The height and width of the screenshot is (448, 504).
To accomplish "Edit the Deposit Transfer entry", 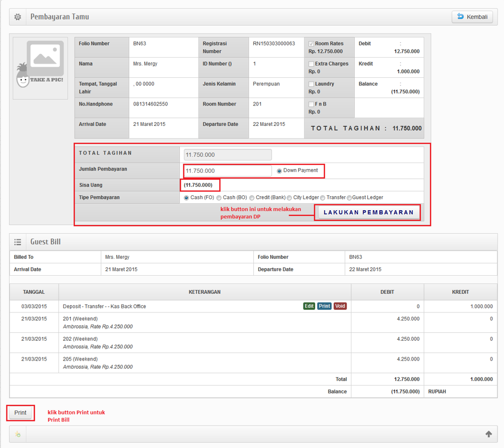I will pyautogui.click(x=309, y=306).
